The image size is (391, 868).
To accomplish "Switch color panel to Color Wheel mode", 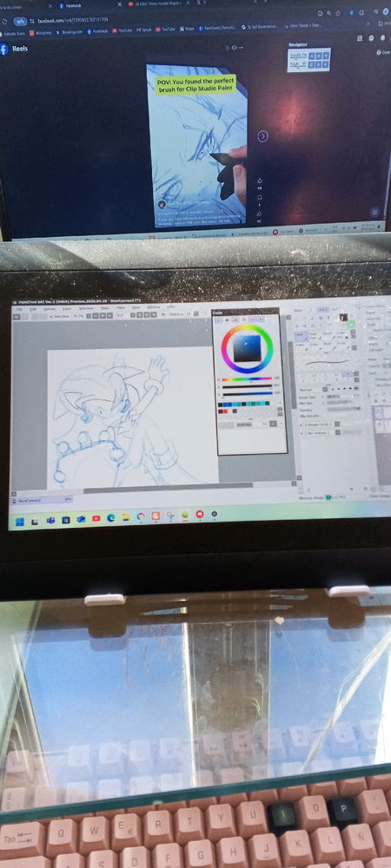I will [x=218, y=320].
